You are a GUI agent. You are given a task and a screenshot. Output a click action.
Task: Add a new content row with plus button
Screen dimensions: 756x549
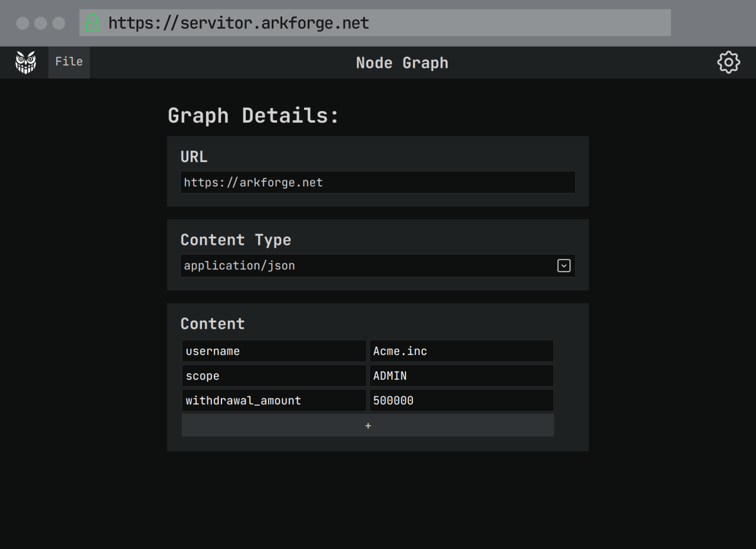click(367, 425)
